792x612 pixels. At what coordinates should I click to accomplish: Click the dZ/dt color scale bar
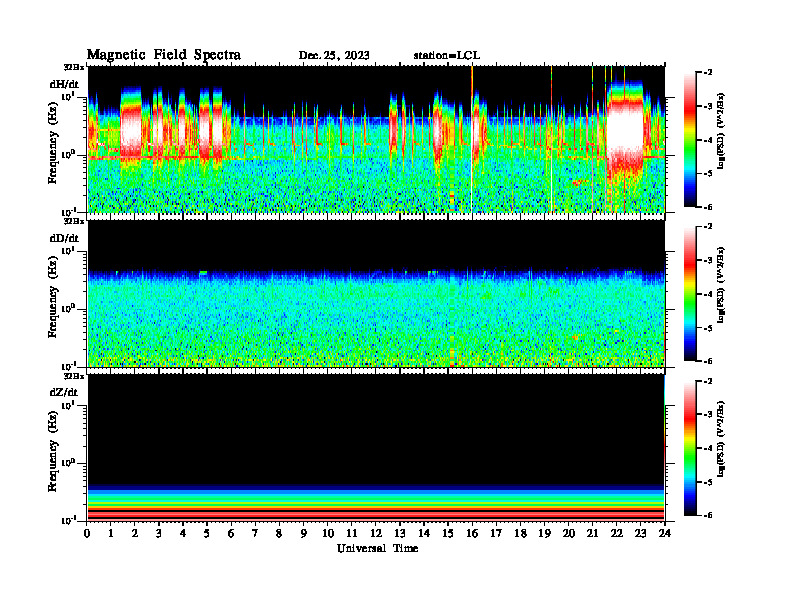pos(690,448)
